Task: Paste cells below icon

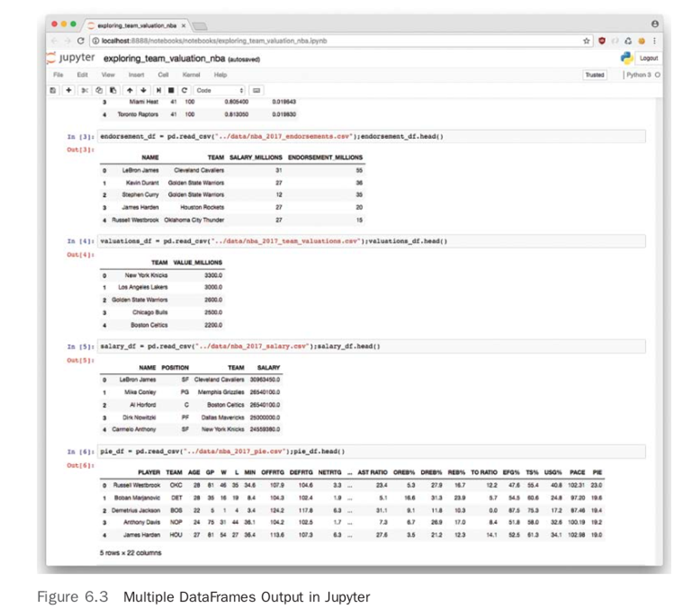Action: tap(113, 90)
